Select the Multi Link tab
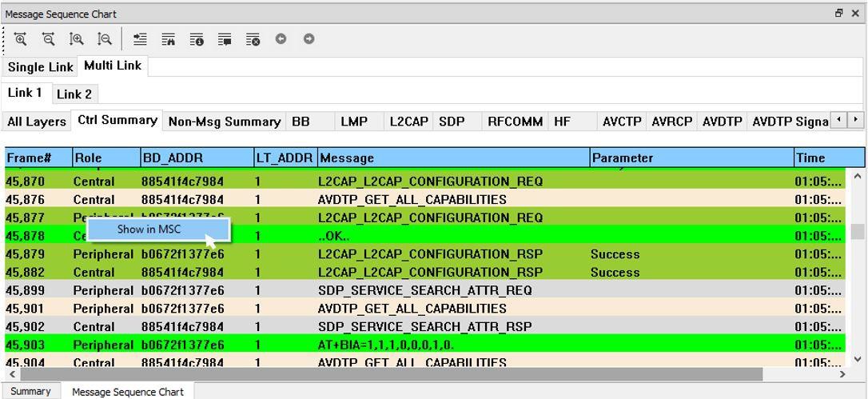Screen dimensions: 868x399 click(113, 66)
